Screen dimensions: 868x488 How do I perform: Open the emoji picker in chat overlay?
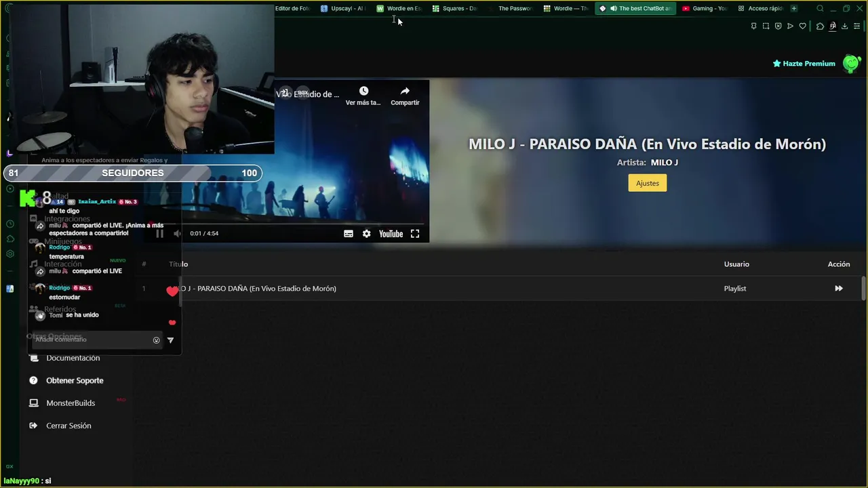tap(157, 340)
